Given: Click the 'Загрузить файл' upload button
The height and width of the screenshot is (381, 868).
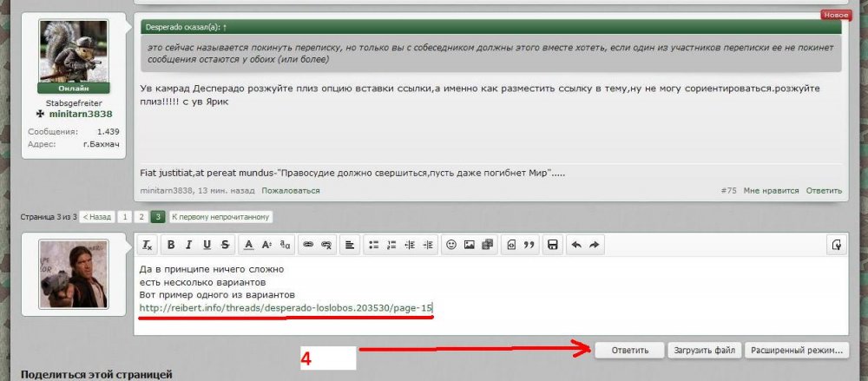Looking at the screenshot, I should coord(703,351).
